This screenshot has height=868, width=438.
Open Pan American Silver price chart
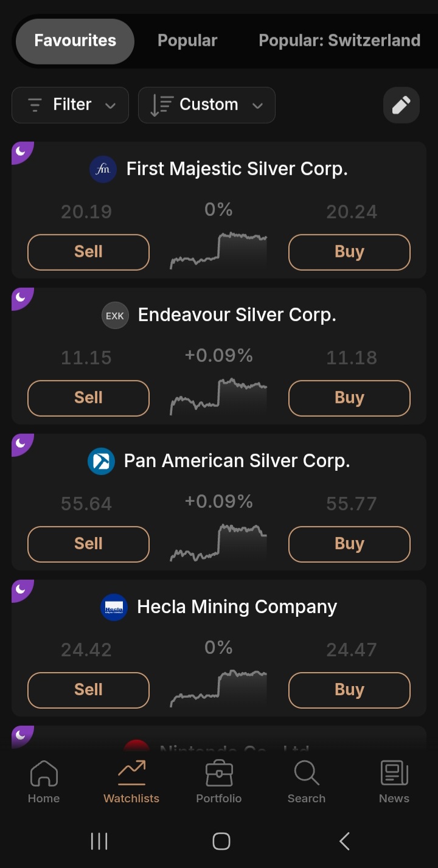218,542
